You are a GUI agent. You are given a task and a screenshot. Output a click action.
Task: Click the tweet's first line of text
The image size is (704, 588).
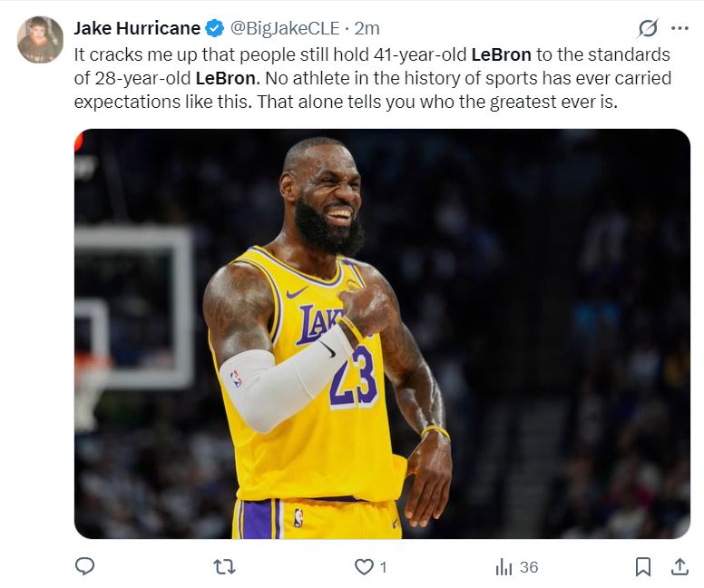pos(272,54)
